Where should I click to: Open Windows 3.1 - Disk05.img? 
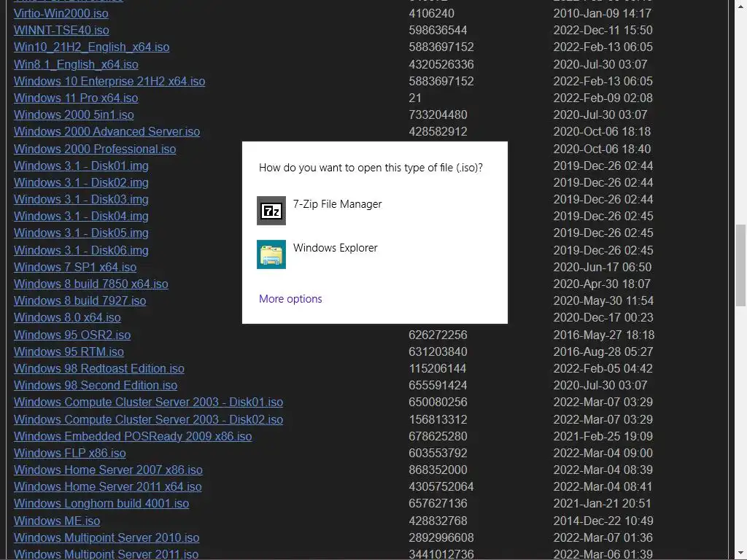81,233
